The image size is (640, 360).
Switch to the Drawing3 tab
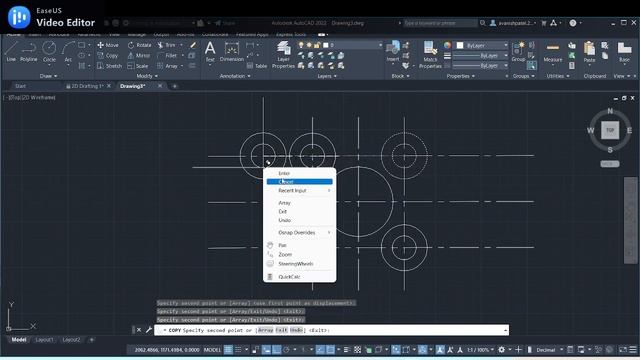132,86
